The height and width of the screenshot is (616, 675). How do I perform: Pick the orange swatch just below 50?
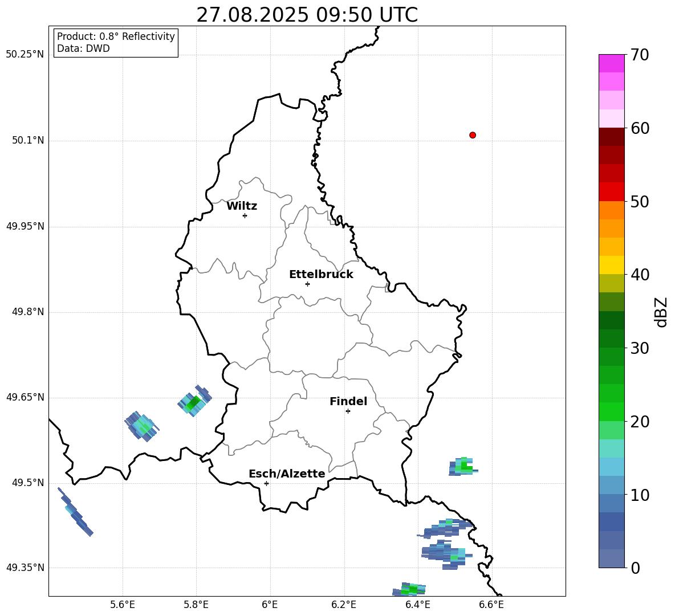pyautogui.click(x=611, y=210)
